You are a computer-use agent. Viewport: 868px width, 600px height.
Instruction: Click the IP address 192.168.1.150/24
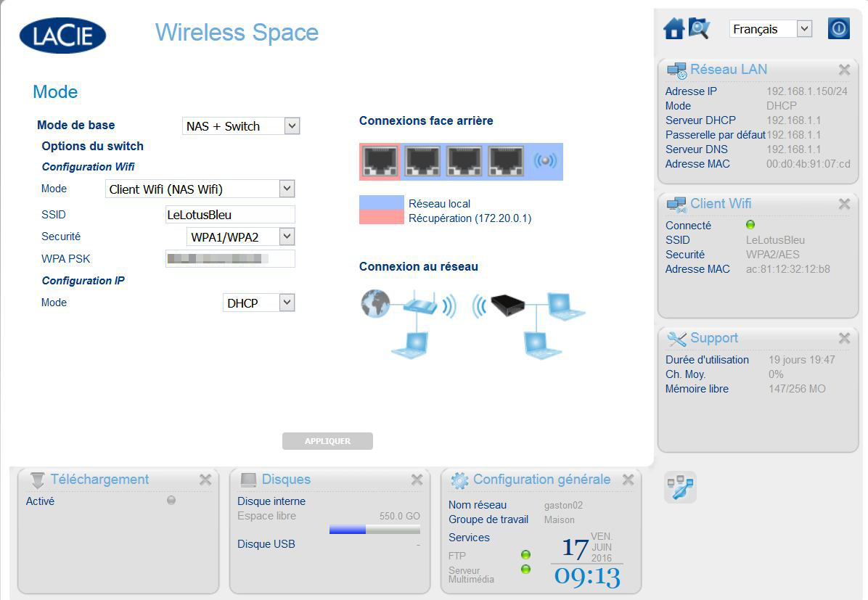[806, 91]
